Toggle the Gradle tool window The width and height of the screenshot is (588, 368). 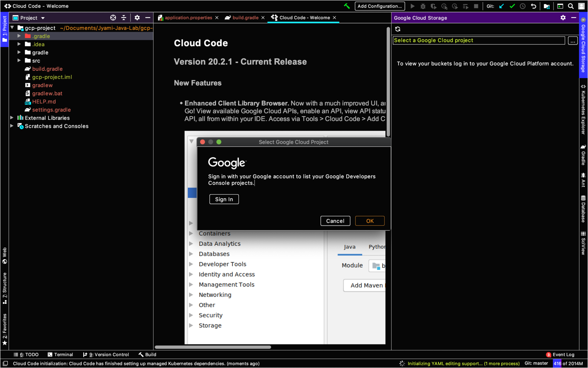click(583, 155)
